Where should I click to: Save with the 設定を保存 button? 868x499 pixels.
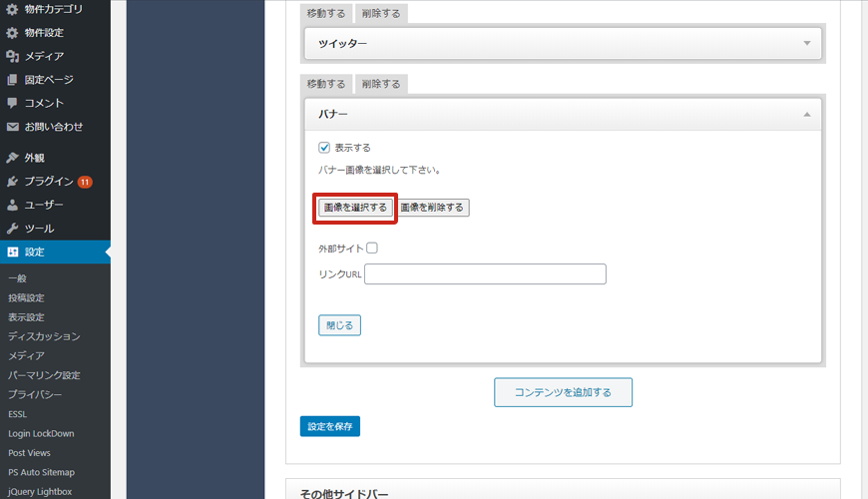click(329, 426)
